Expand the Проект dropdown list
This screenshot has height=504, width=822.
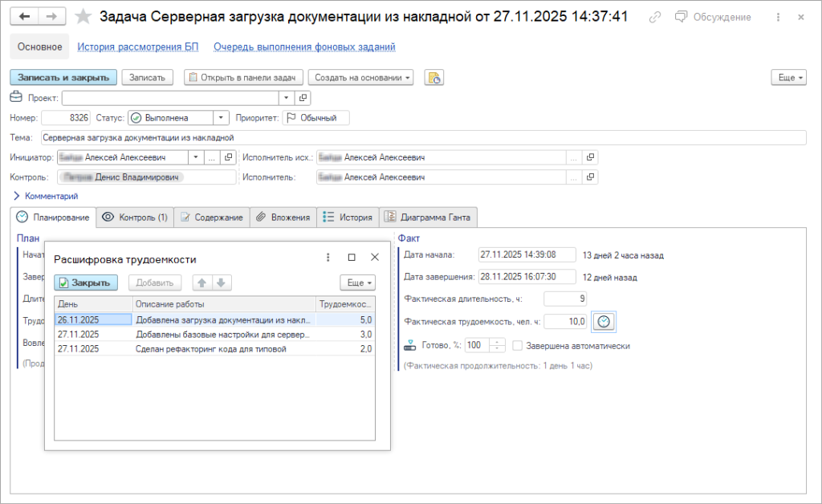(x=287, y=98)
